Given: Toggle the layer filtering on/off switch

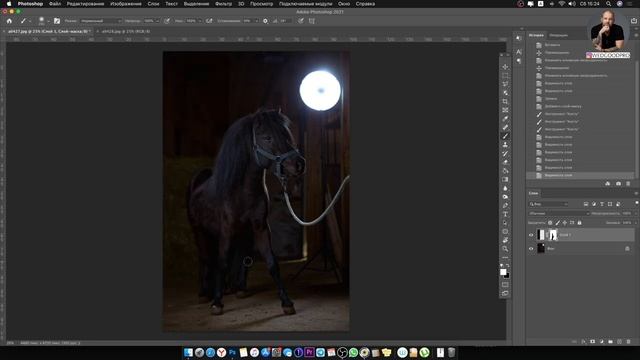Looking at the screenshot, I should (637, 203).
